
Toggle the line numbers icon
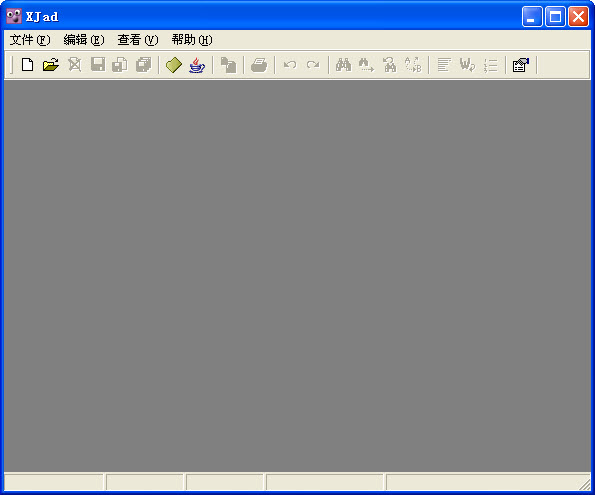coord(491,65)
